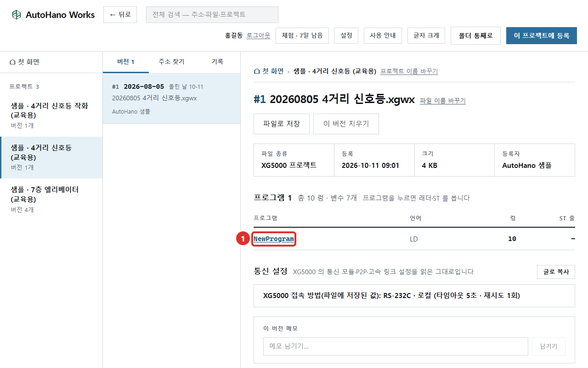The width and height of the screenshot is (588, 368).
Task: Go back with the 뒤로 button
Action: (x=120, y=15)
